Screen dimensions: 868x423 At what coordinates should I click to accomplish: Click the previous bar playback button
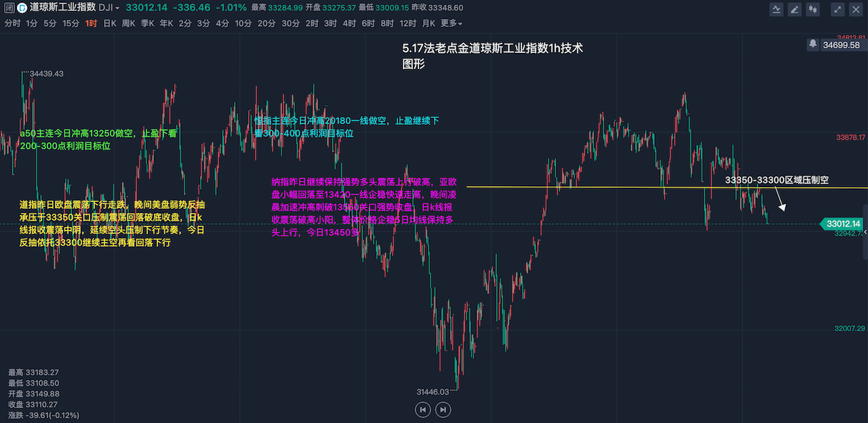[422, 409]
